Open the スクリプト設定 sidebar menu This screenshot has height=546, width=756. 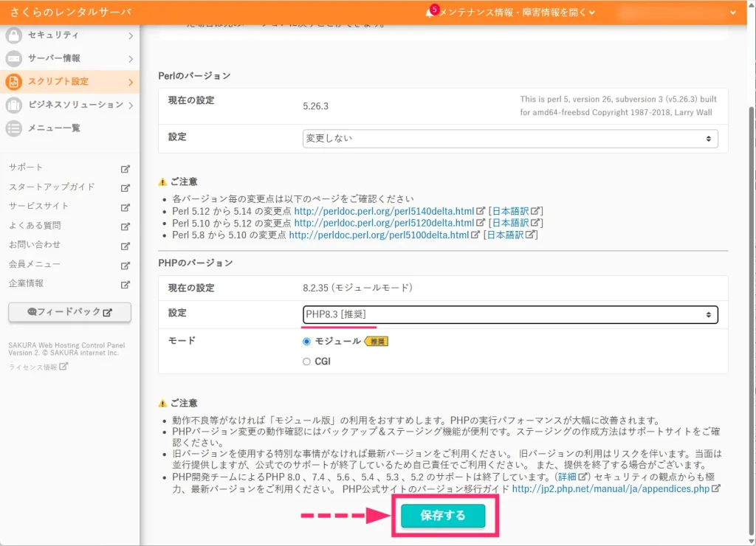click(x=70, y=81)
